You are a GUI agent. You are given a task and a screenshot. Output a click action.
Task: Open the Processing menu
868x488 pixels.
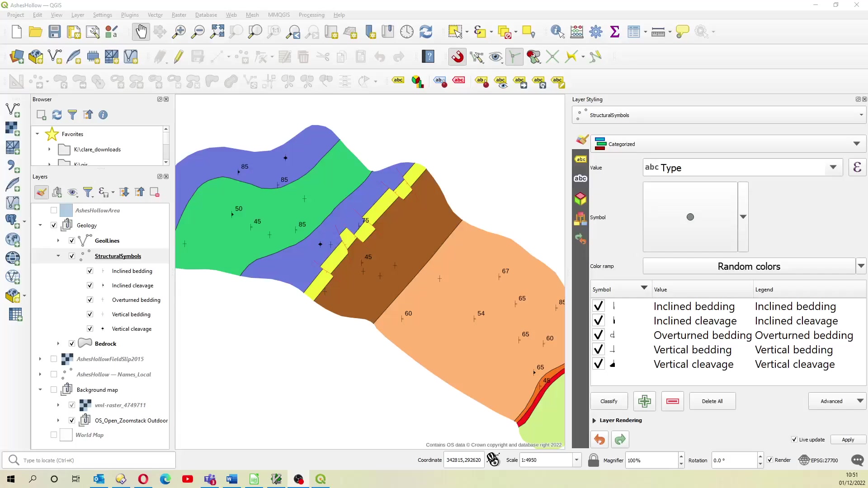tap(311, 14)
